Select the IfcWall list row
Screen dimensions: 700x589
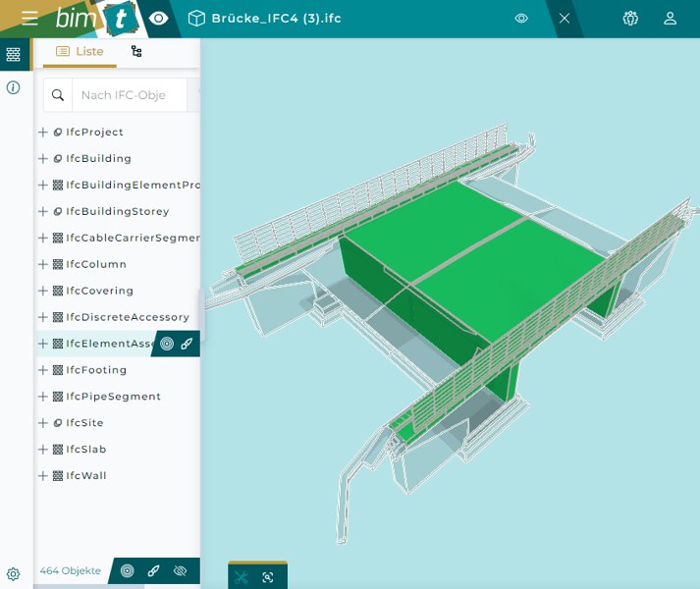coord(118,475)
